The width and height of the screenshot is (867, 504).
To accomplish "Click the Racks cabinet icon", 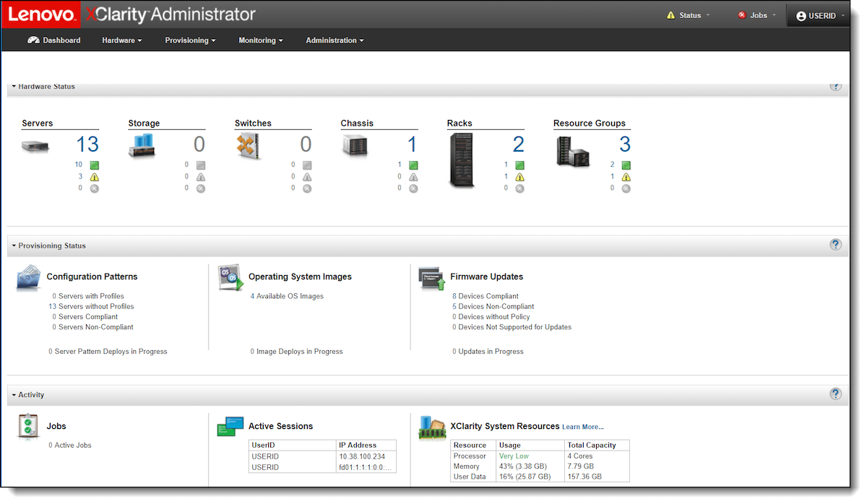I will click(x=462, y=160).
